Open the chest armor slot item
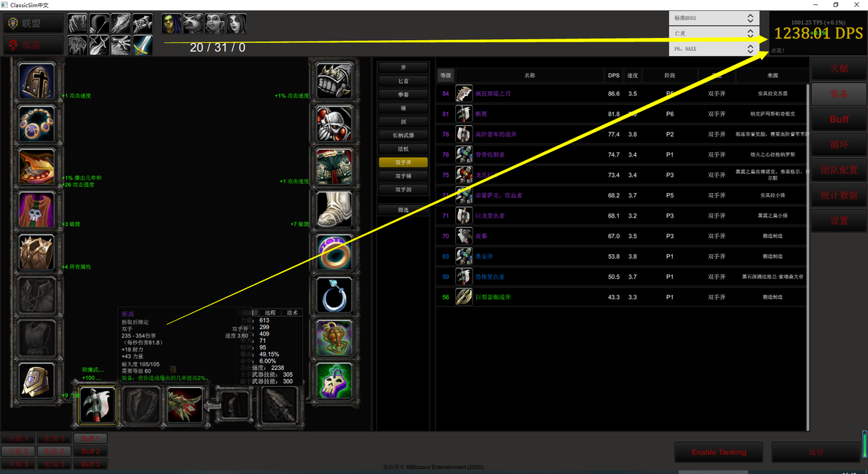Viewport: 868px width, 474px height. [36, 252]
